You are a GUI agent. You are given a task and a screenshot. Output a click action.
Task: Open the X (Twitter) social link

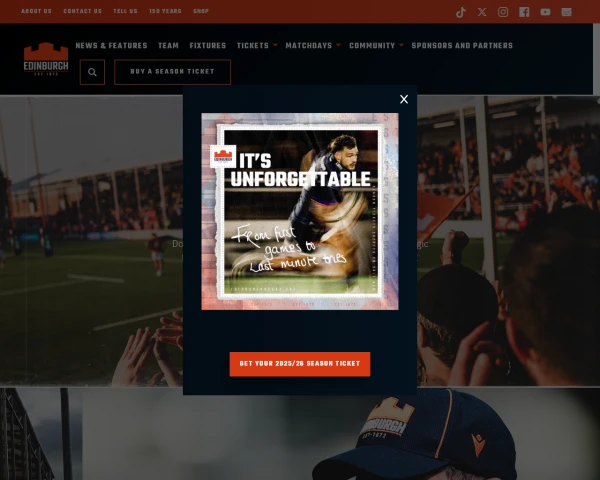482,12
